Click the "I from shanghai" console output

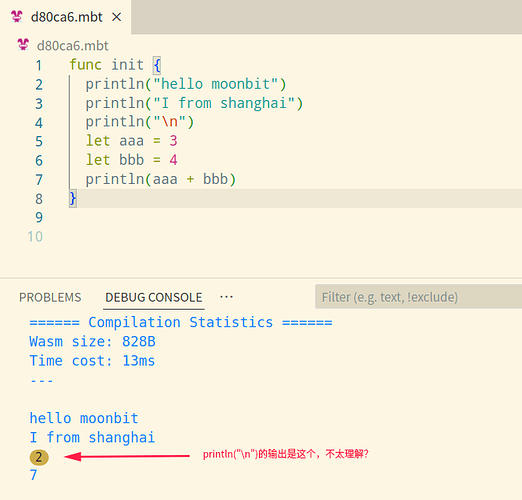tap(92, 438)
